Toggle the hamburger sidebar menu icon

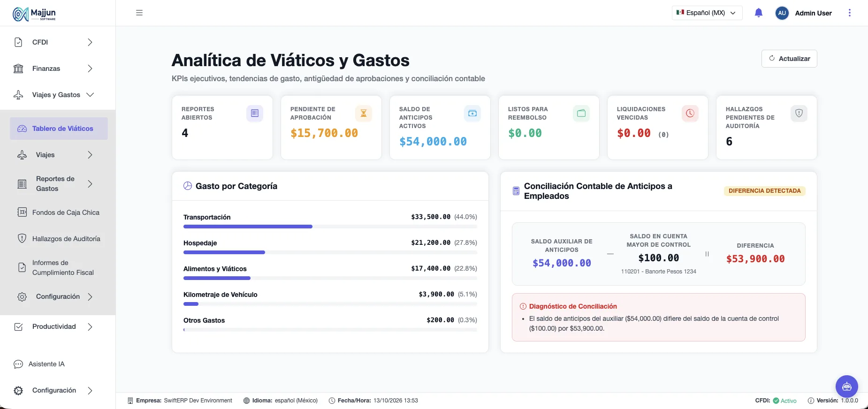[139, 13]
